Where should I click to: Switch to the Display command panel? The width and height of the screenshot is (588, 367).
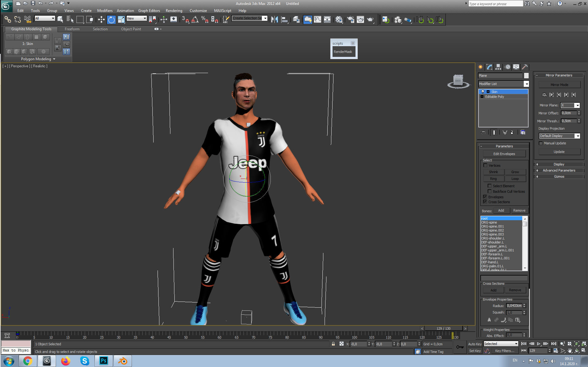pos(516,67)
